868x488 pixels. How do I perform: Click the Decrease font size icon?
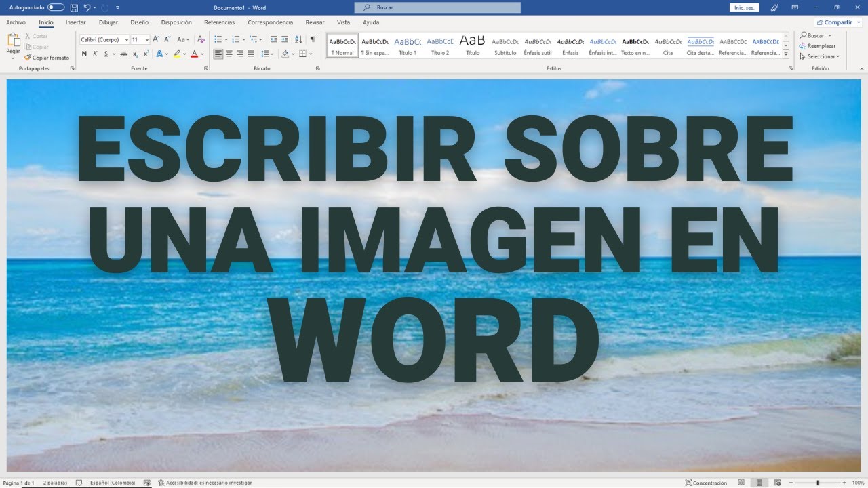pos(167,39)
